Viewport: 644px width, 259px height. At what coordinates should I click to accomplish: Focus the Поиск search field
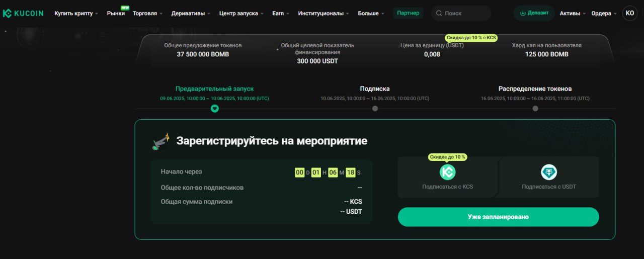pyautogui.click(x=461, y=13)
